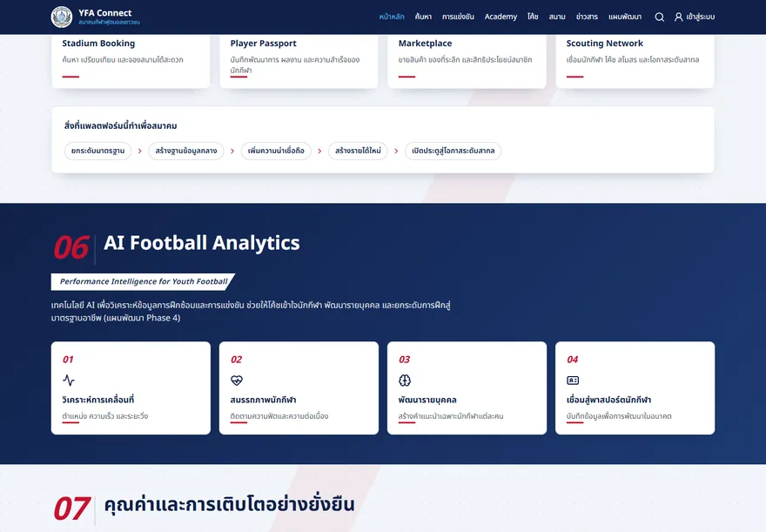Open the Marketplace card

[x=467, y=61]
